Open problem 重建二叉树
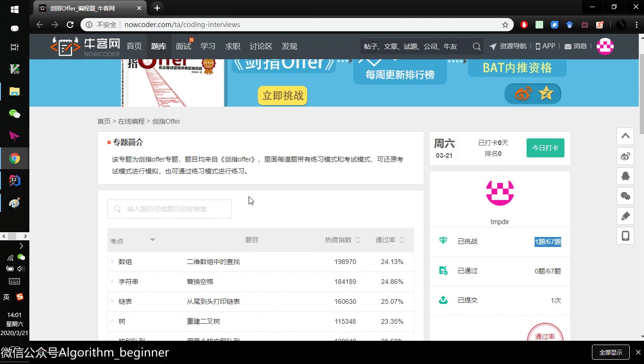The height and width of the screenshot is (364, 644). coord(203,321)
